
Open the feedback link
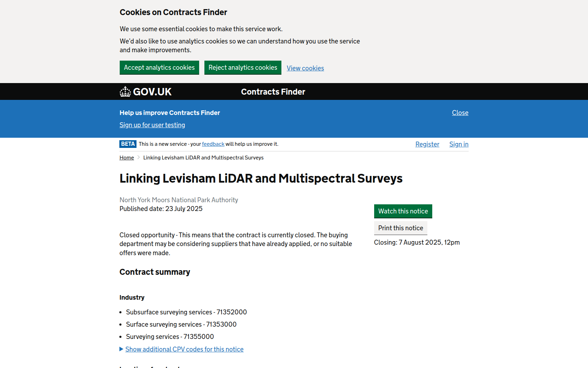tap(213, 144)
